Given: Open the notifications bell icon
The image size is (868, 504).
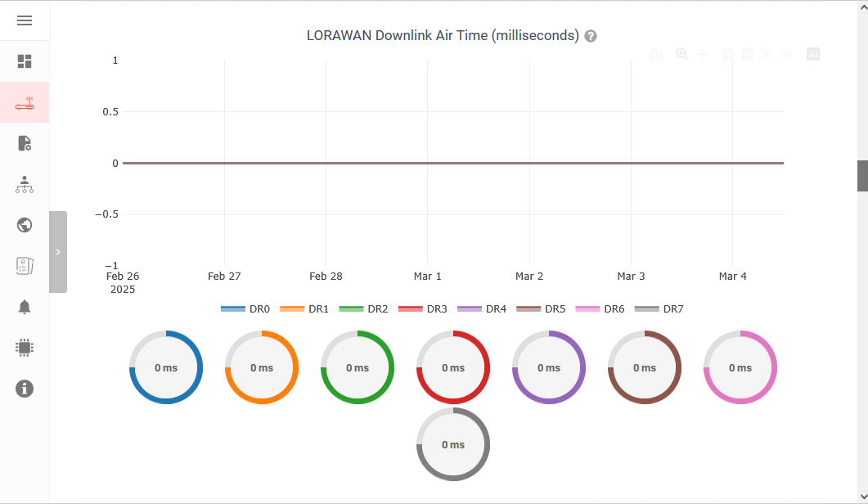Looking at the screenshot, I should coord(25,307).
